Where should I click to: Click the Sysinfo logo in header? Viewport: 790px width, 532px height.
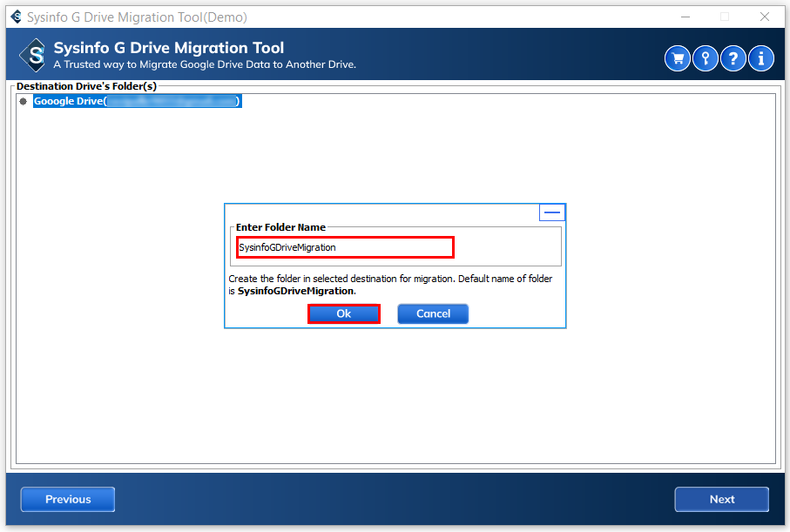33,54
